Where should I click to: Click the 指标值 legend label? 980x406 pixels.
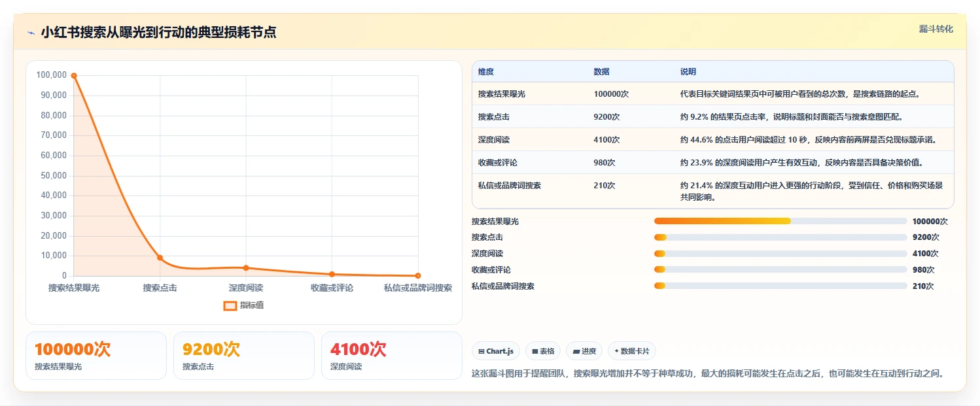coord(252,305)
